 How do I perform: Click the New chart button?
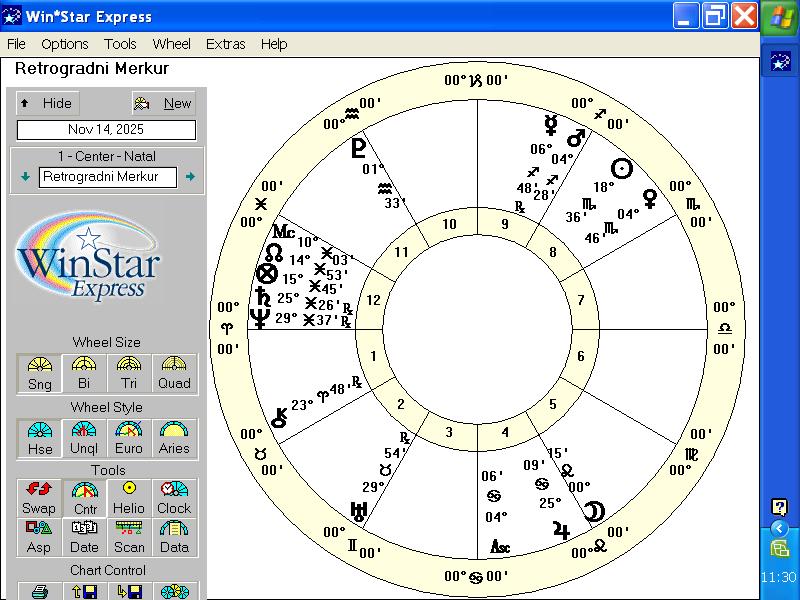pos(164,103)
